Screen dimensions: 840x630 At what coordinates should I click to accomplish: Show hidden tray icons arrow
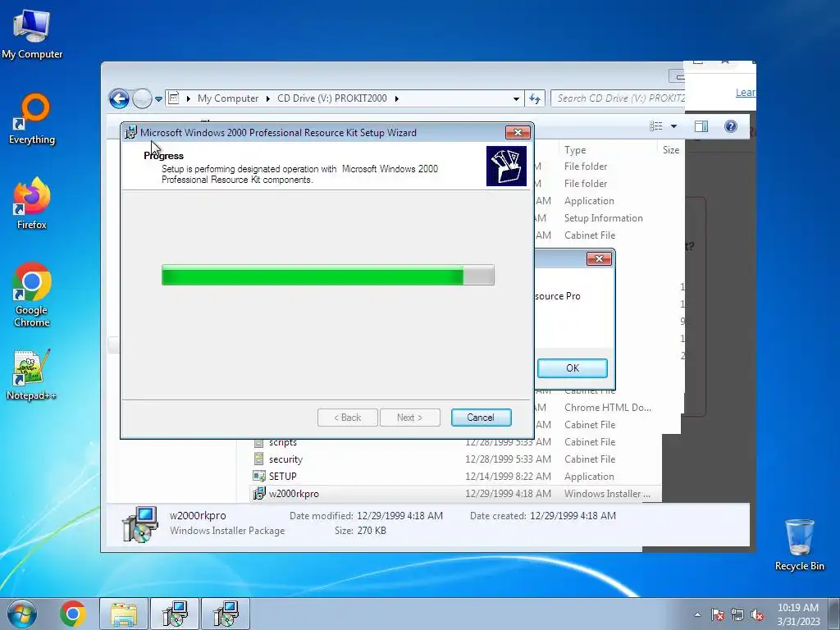click(x=697, y=614)
